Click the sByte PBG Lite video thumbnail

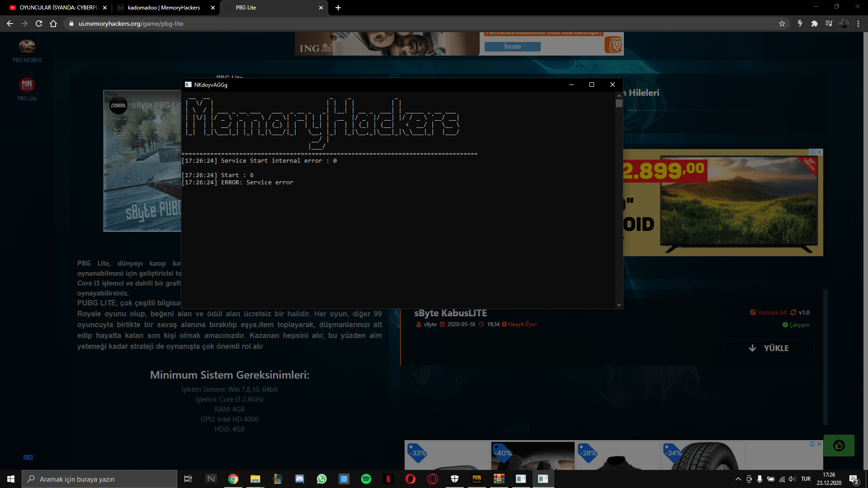[x=142, y=161]
